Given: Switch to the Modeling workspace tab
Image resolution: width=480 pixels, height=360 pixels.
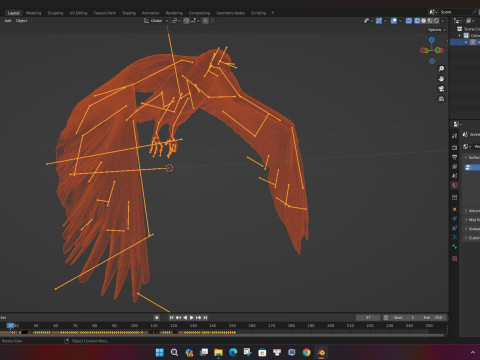Looking at the screenshot, I should coord(34,13).
